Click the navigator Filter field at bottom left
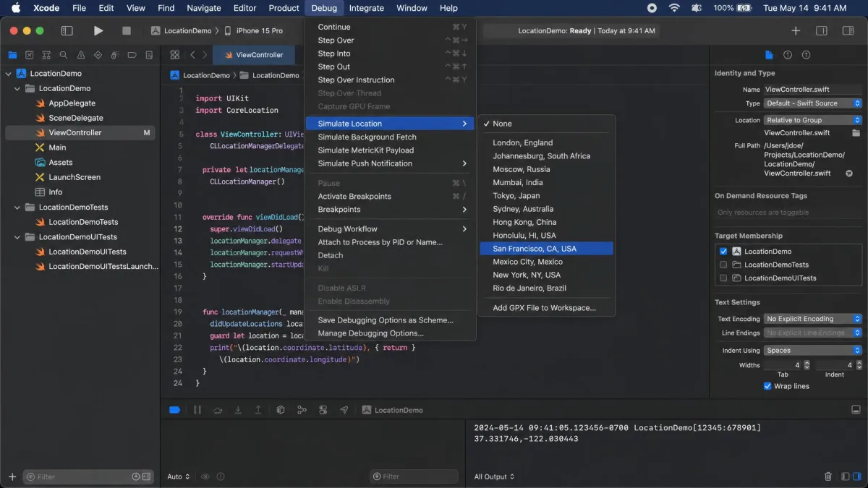 pos(88,476)
